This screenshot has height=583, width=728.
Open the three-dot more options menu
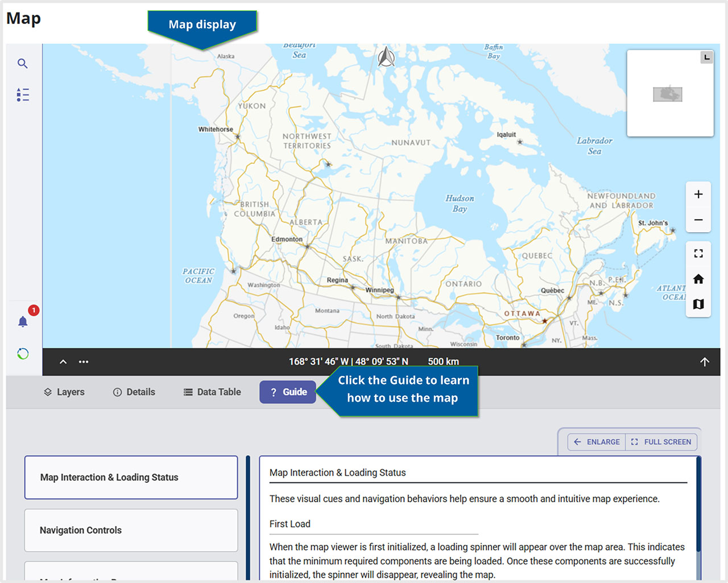[84, 362]
